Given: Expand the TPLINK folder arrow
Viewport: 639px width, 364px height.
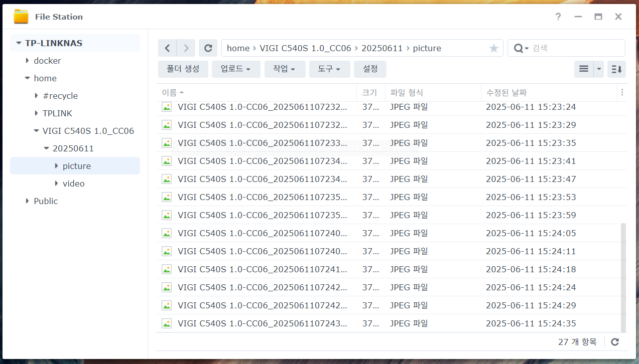Looking at the screenshot, I should 36,113.
